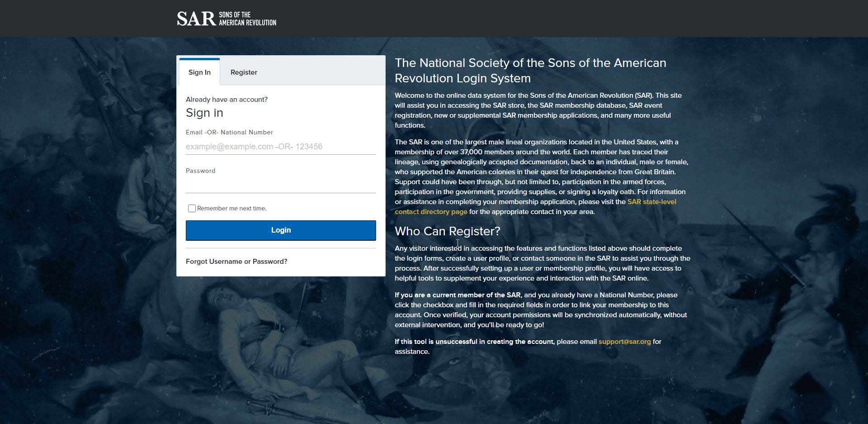This screenshot has width=868, height=424.
Task: Click the 'Password' field label
Action: (x=200, y=171)
